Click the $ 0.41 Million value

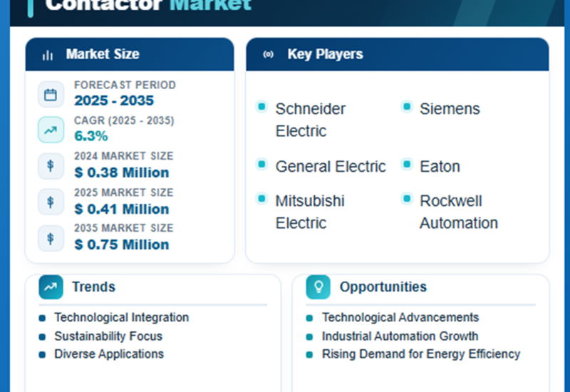click(122, 209)
